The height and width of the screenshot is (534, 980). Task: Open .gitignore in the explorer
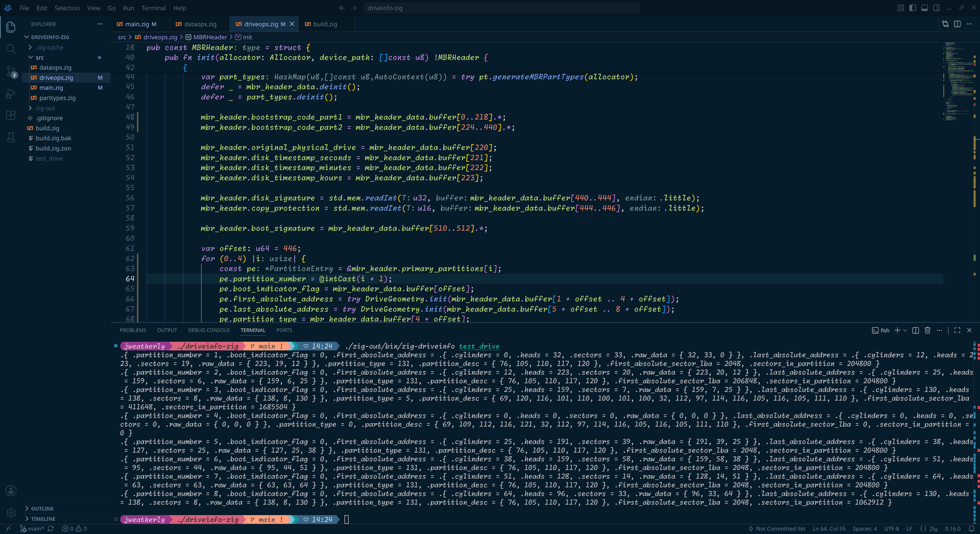click(x=66, y=118)
